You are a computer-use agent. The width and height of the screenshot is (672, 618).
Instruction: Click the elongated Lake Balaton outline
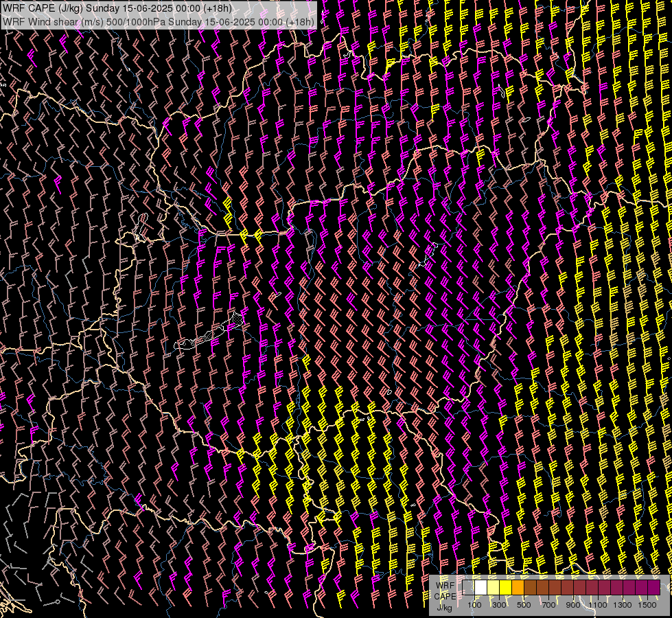click(x=209, y=331)
